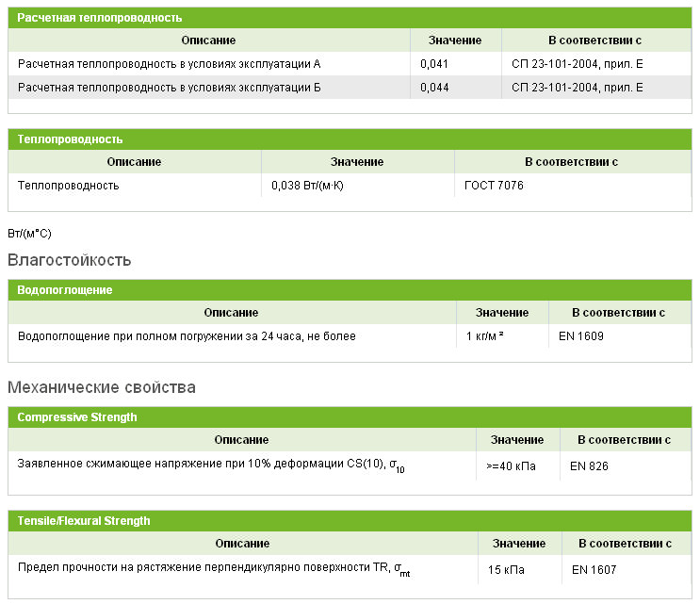
Task: Click the '15 кПа' tensile strength value
Action: (507, 569)
